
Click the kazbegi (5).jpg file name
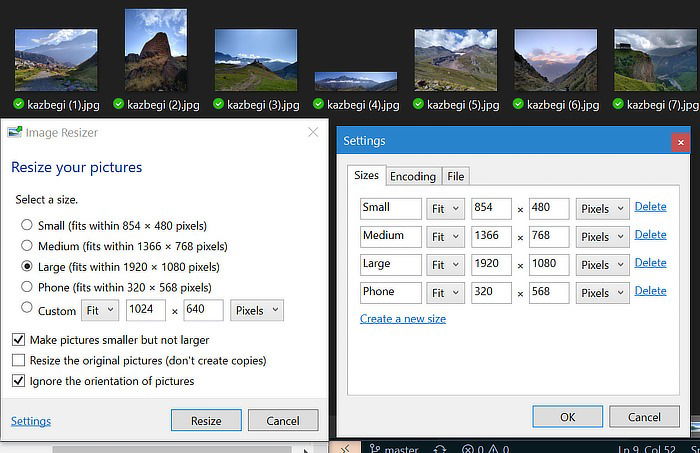pyautogui.click(x=463, y=105)
